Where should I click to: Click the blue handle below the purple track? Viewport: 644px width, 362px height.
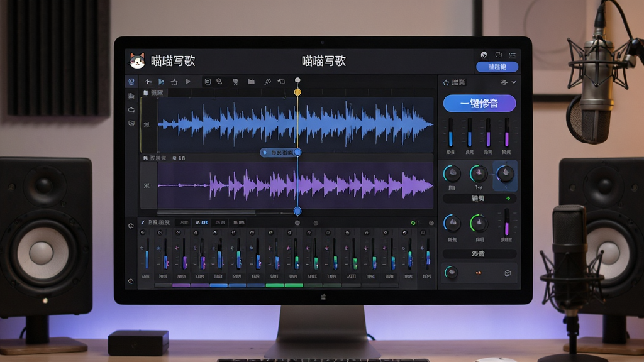coord(297,211)
